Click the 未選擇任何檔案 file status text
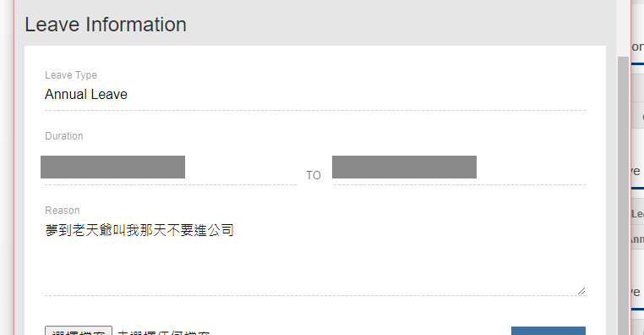The image size is (644, 335). (x=163, y=332)
